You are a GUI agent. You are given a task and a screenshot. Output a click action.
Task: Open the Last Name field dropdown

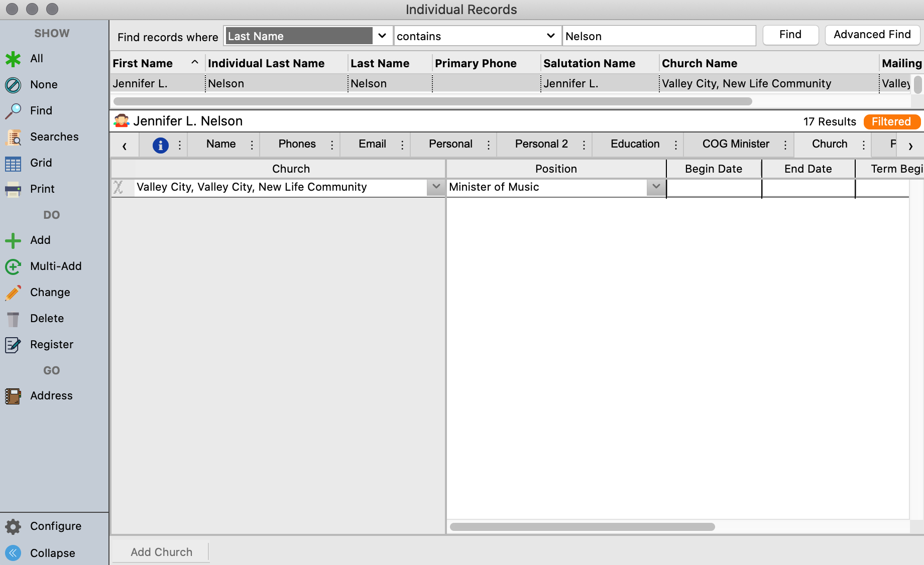coord(382,36)
